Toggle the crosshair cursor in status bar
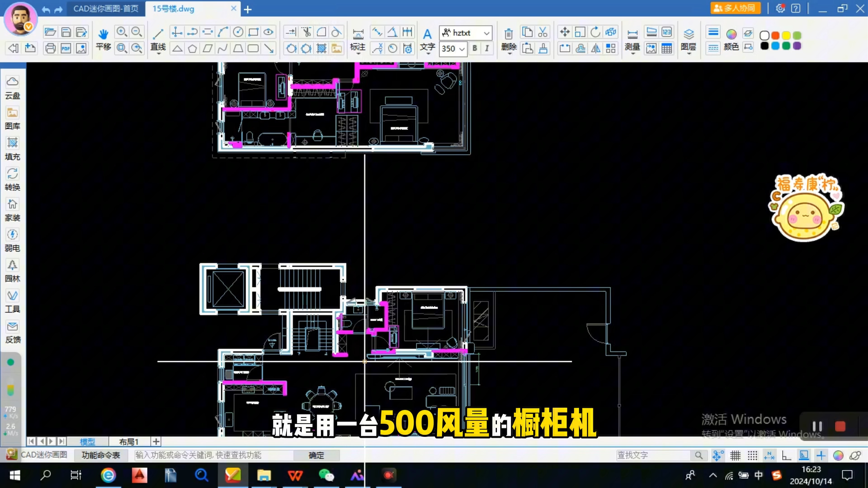 tap(821, 456)
